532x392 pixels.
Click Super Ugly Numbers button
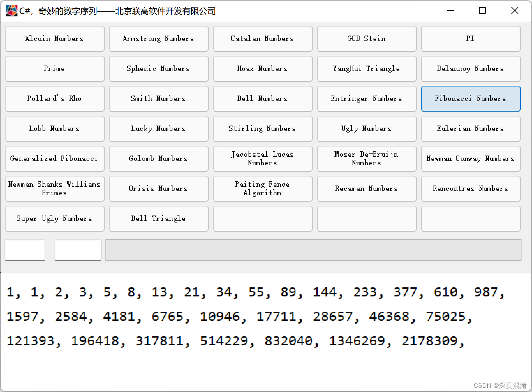click(x=54, y=219)
